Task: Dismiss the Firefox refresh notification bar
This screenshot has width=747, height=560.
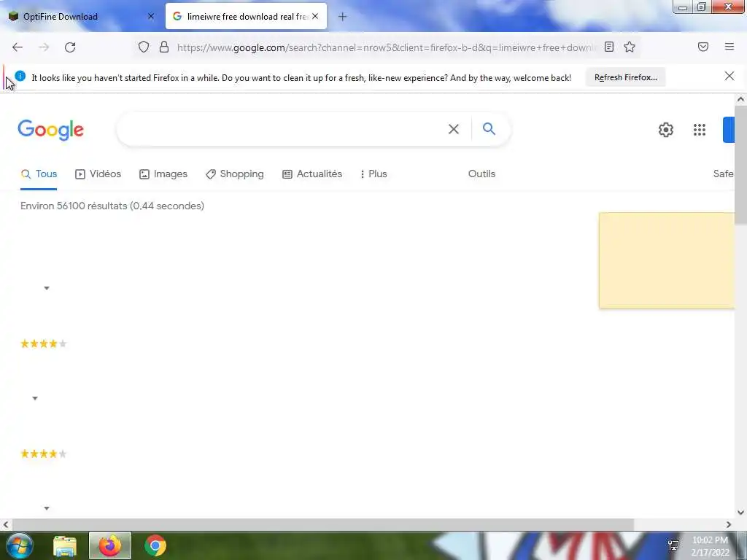Action: click(729, 76)
